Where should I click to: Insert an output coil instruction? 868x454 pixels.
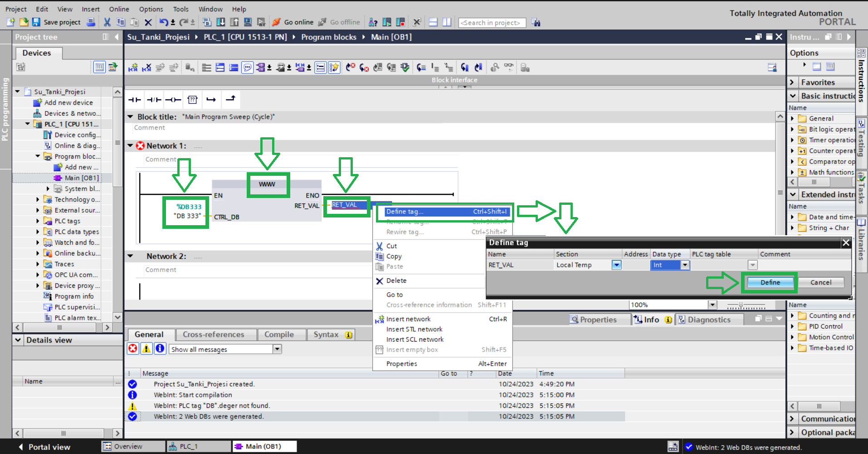[x=173, y=100]
